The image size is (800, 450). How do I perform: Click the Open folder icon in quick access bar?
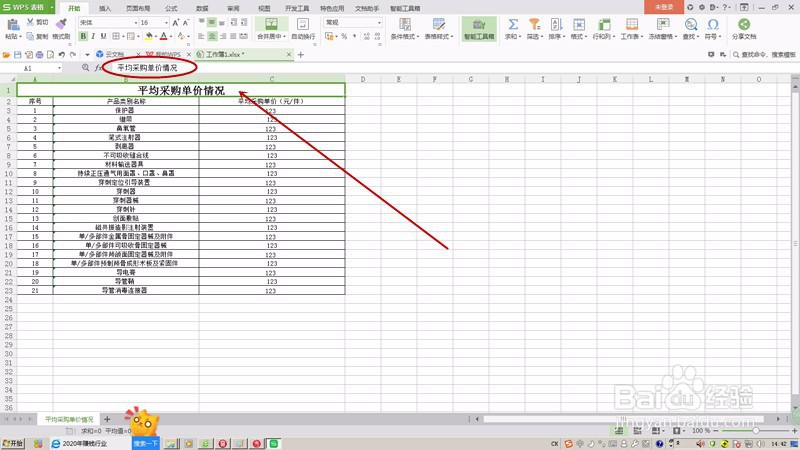[x=6, y=54]
